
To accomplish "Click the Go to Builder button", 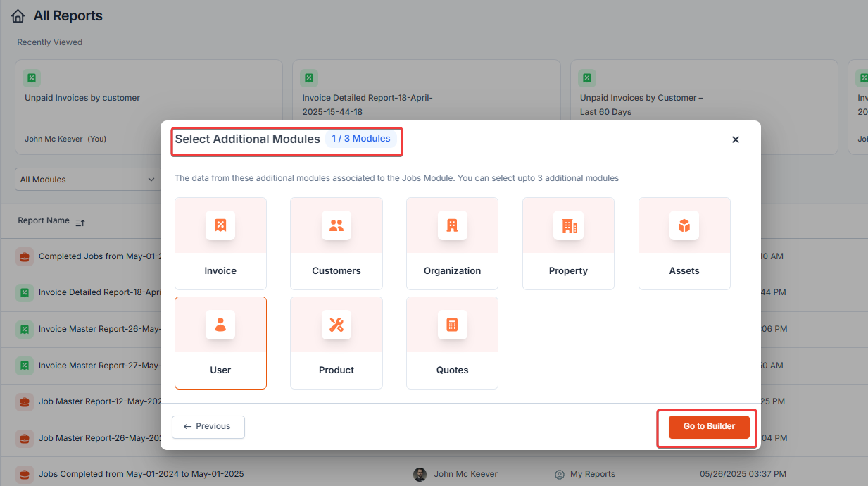I will pos(709,426).
